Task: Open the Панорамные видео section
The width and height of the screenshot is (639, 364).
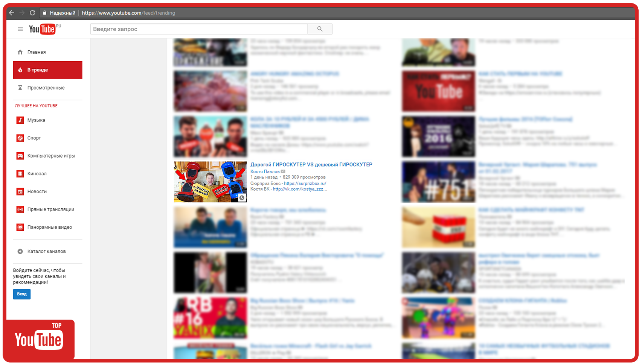Action: [50, 227]
